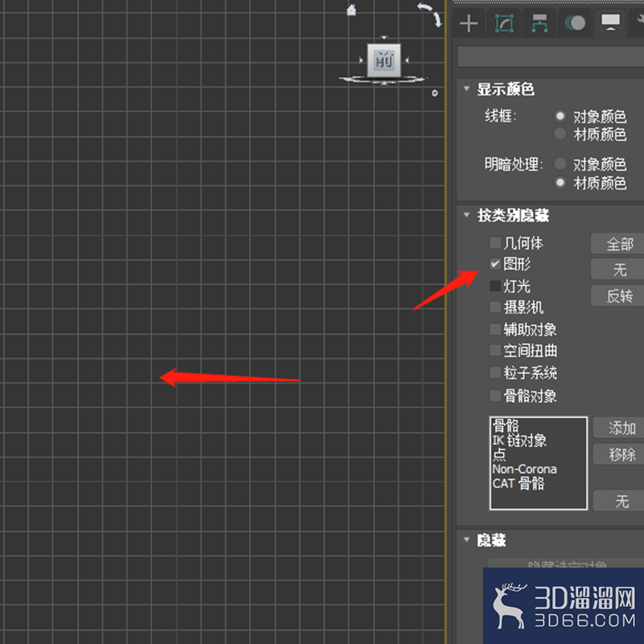Enable the 几何体 hide checkbox
This screenshot has height=644, width=644.
[495, 243]
